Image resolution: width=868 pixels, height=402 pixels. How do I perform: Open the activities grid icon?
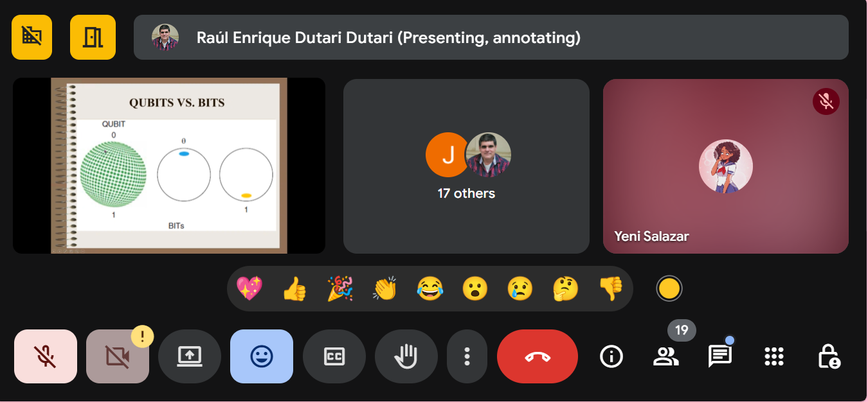(x=773, y=356)
